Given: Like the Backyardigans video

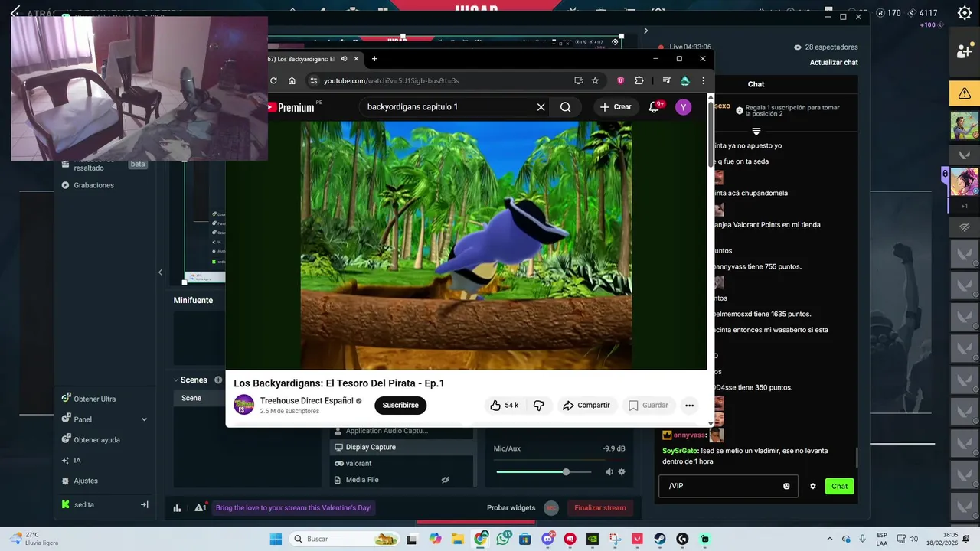Looking at the screenshot, I should click(x=504, y=406).
